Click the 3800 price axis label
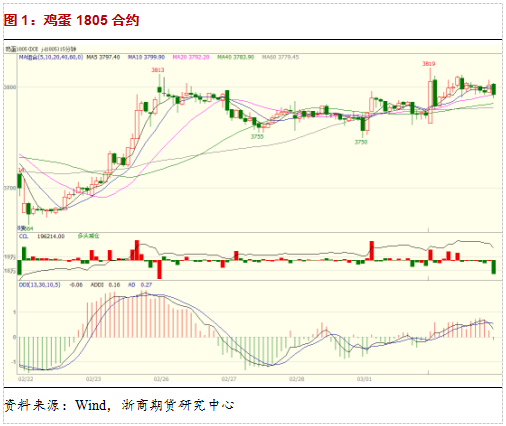 point(10,87)
